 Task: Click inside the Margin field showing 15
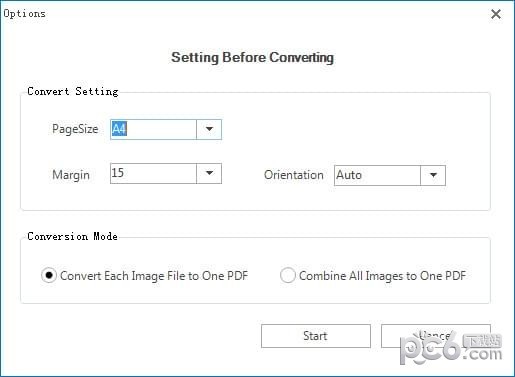(x=153, y=173)
